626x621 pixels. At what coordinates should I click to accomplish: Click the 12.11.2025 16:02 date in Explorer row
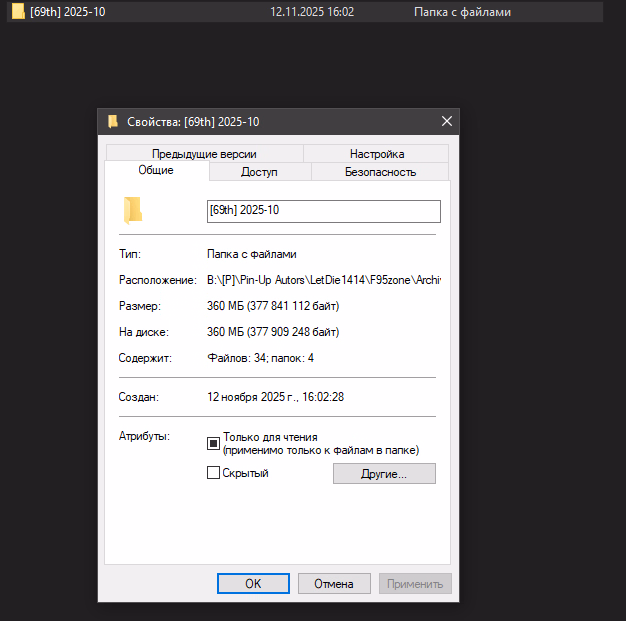point(311,12)
